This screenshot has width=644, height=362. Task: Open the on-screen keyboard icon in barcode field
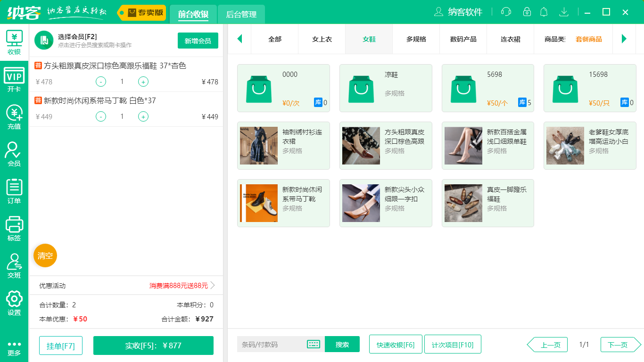(314, 344)
